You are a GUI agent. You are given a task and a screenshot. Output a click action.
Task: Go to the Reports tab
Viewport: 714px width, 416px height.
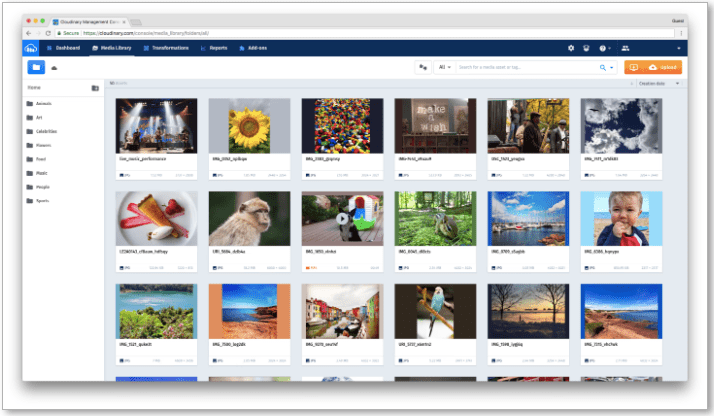[x=214, y=48]
